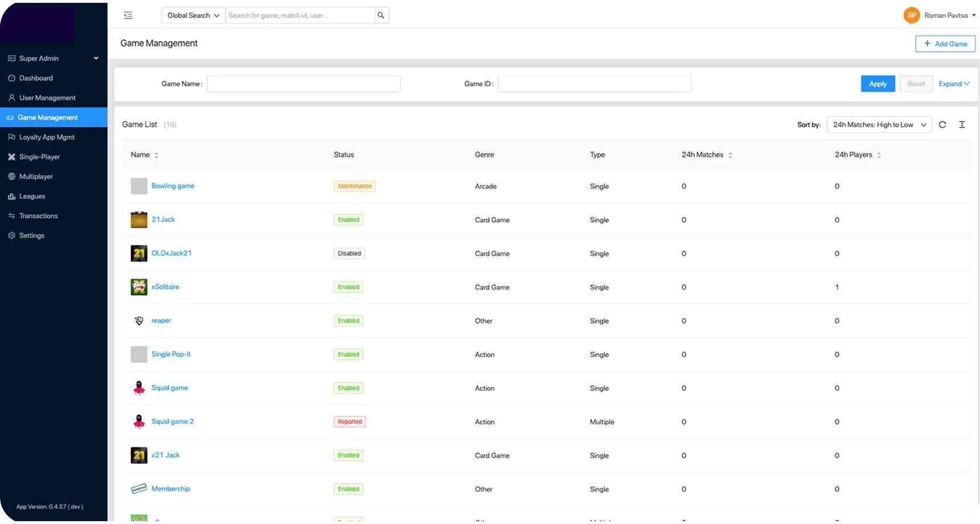This screenshot has height=524, width=980.
Task: Open the xSolitaire game link
Action: pos(165,287)
